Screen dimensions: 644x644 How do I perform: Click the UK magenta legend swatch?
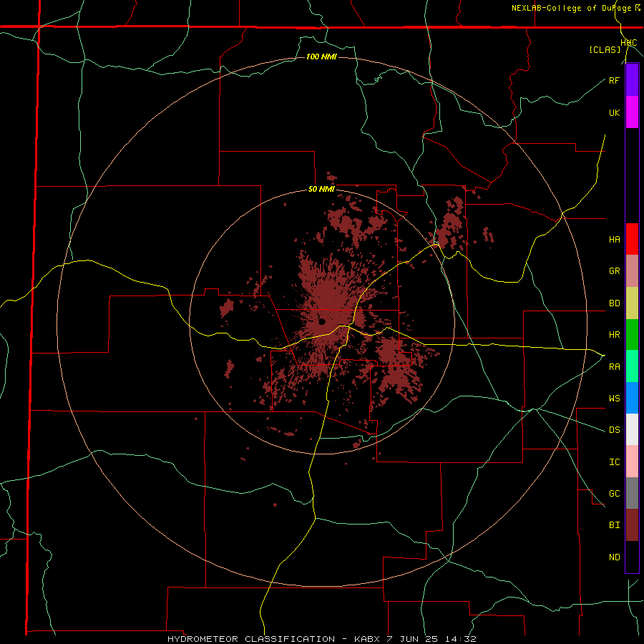(632, 112)
